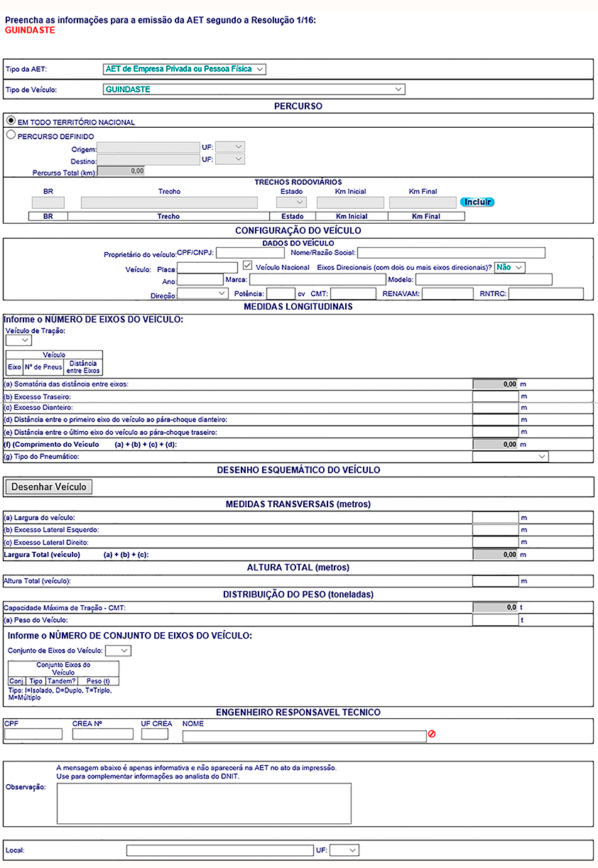The image size is (598, 868).
Task: Open the Eixos Direcionais dropdown
Action: (x=510, y=267)
